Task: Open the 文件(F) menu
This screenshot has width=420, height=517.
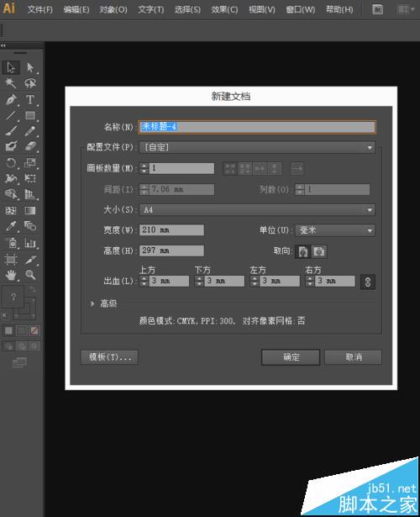Action: [40, 9]
